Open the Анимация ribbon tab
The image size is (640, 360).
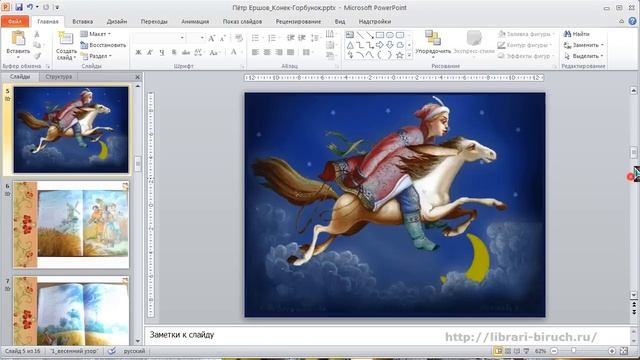click(195, 21)
